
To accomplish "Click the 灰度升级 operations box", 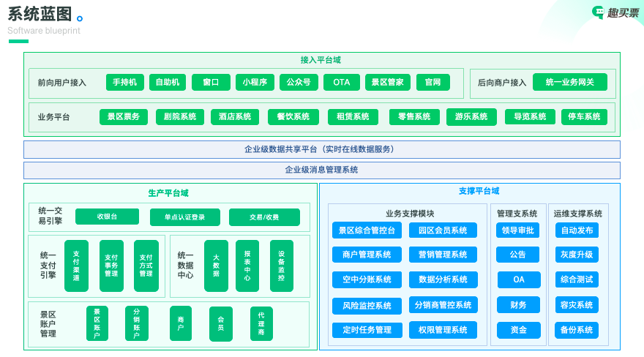I will pos(577,255).
